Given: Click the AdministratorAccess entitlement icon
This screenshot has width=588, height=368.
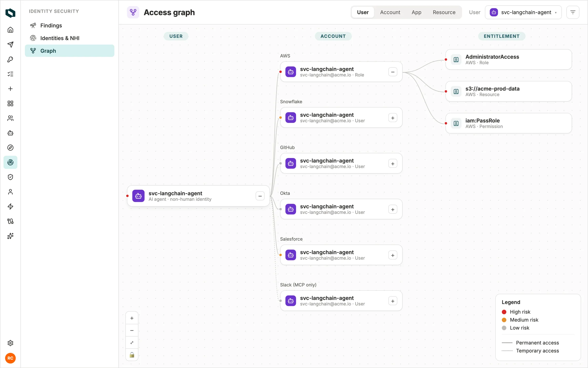Looking at the screenshot, I should point(456,60).
